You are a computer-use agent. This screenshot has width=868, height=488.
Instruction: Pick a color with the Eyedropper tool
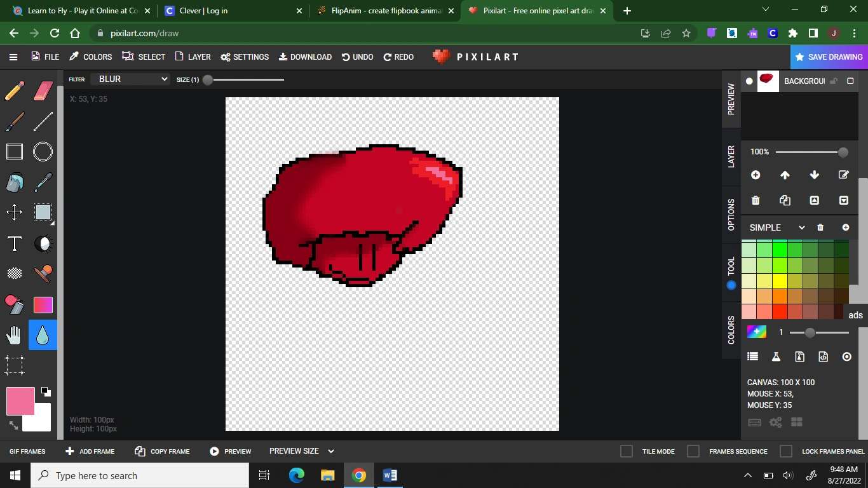(x=42, y=182)
